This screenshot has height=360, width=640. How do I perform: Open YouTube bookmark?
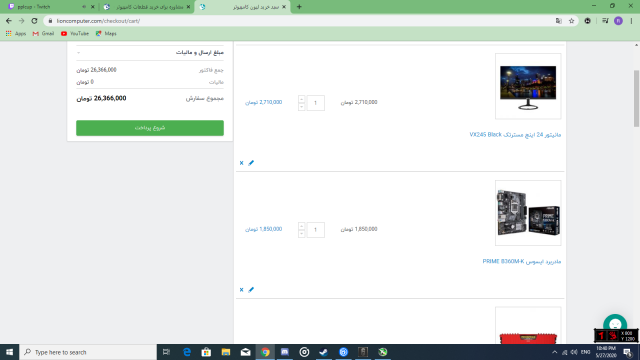(75, 33)
